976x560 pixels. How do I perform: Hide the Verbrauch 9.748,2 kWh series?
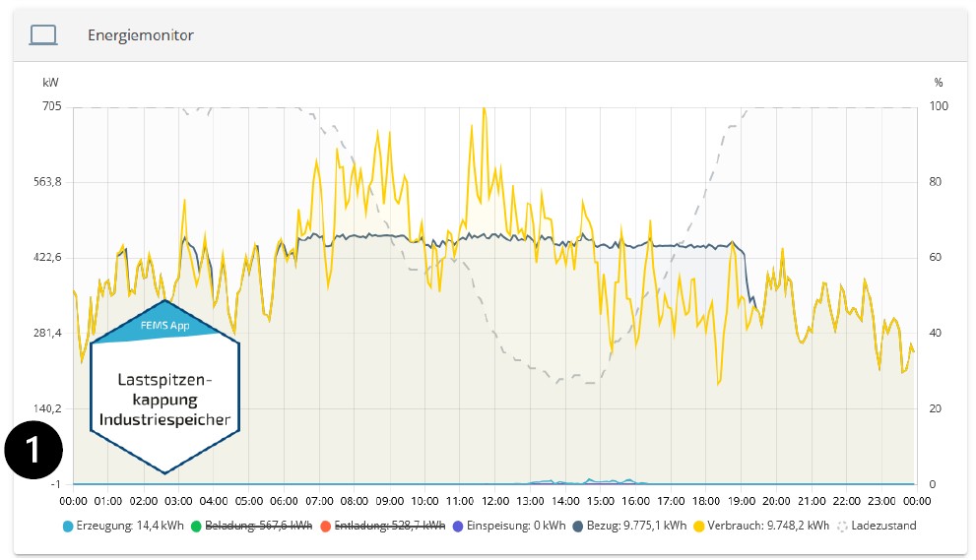(761, 526)
